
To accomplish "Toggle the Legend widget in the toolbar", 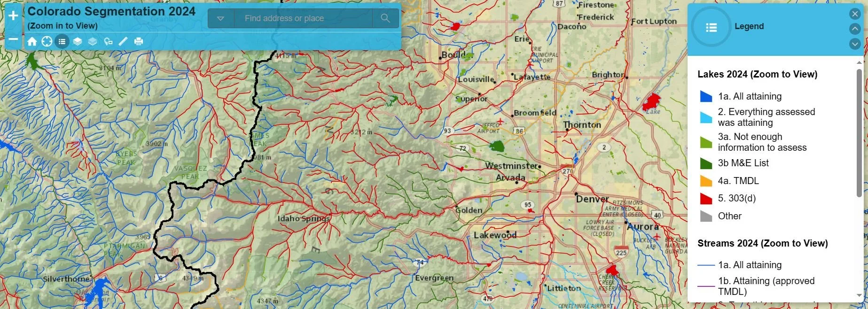I will click(62, 41).
